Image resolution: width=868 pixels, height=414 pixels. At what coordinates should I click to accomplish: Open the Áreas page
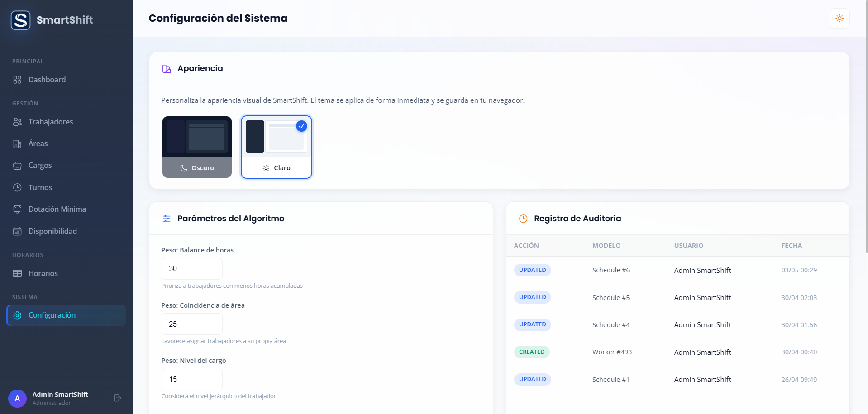click(67, 143)
